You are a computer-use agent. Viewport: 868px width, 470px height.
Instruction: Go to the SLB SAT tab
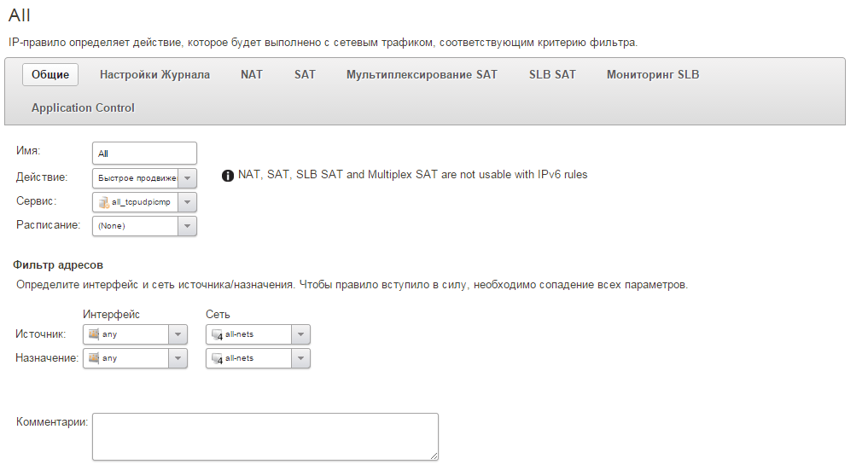tap(552, 75)
